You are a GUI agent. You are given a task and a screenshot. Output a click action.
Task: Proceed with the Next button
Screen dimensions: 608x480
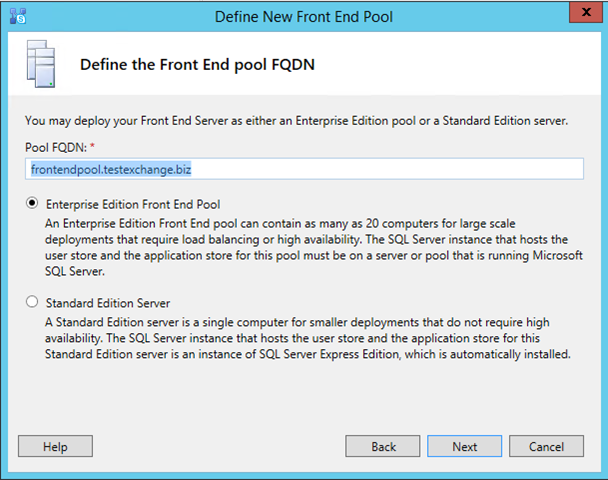coord(465,446)
